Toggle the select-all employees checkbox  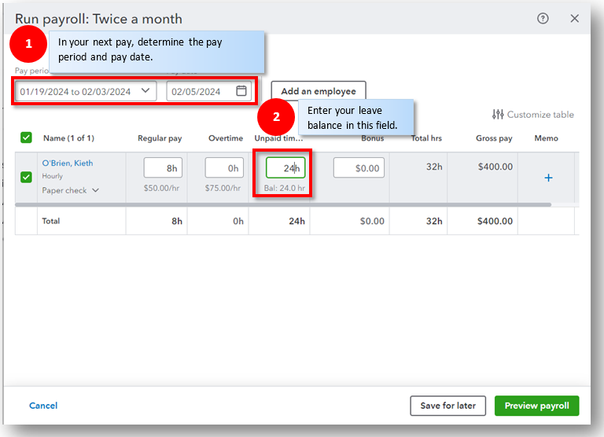point(26,137)
